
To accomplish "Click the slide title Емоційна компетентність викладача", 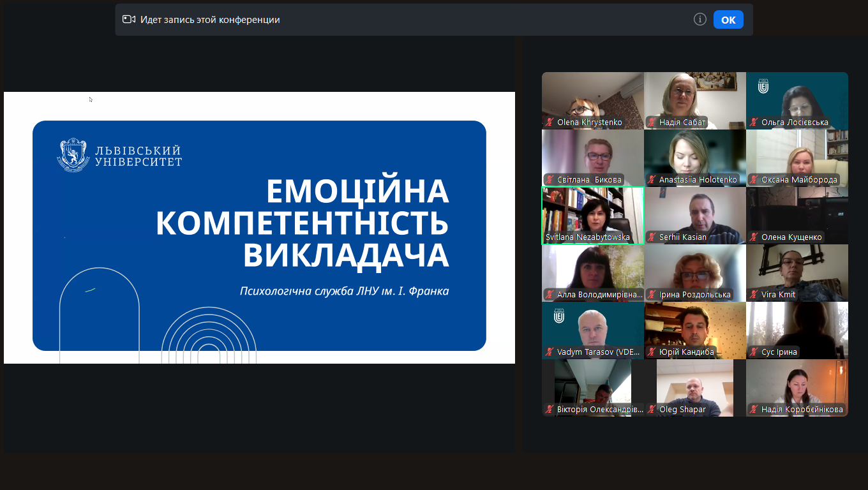I will pyautogui.click(x=302, y=223).
